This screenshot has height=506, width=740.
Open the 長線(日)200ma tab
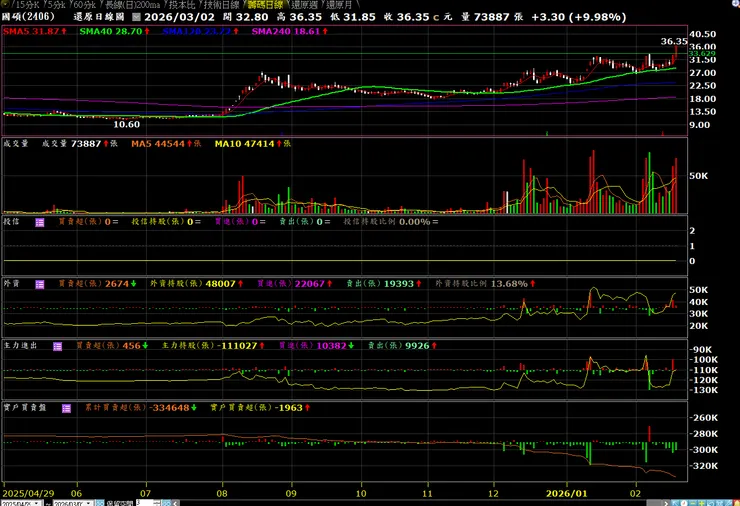point(132,5)
